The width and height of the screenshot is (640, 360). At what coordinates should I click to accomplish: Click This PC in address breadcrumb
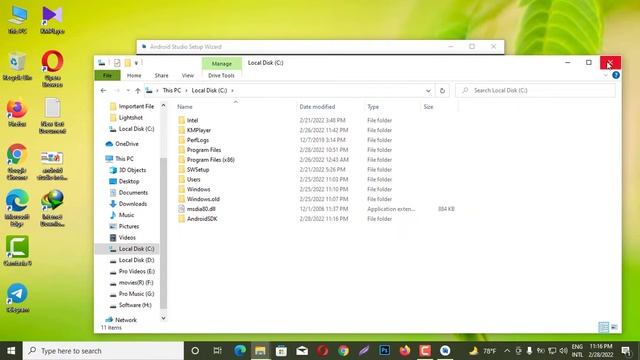click(x=171, y=91)
